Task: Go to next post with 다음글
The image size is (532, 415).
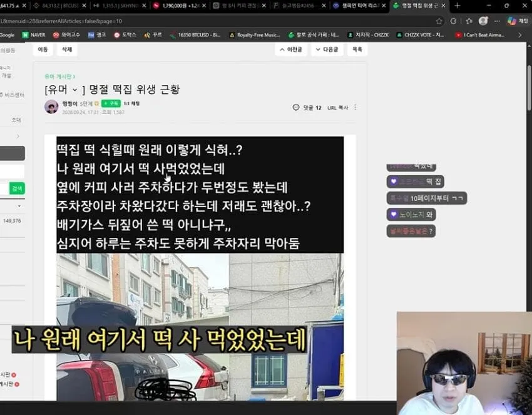Action: coord(327,49)
